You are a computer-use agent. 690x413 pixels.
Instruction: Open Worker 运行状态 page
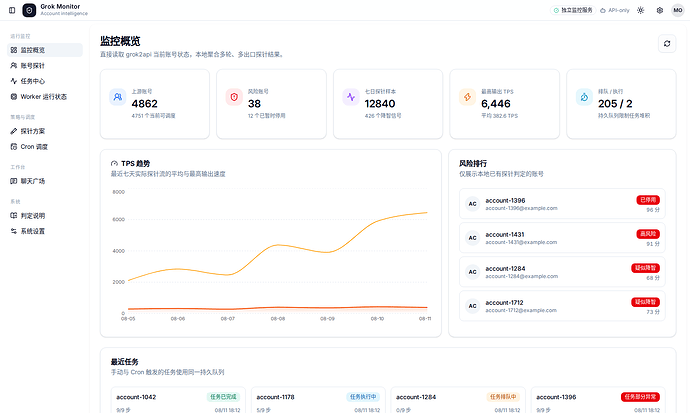point(45,97)
